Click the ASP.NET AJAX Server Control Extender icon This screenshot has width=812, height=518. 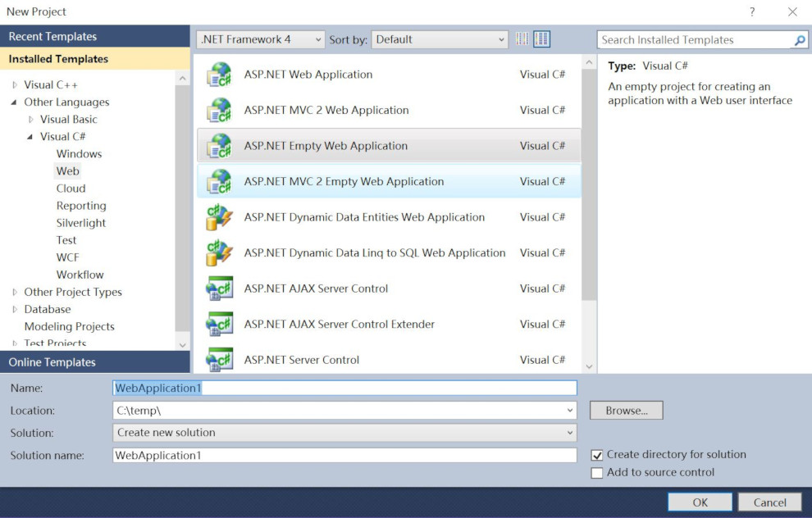click(220, 324)
